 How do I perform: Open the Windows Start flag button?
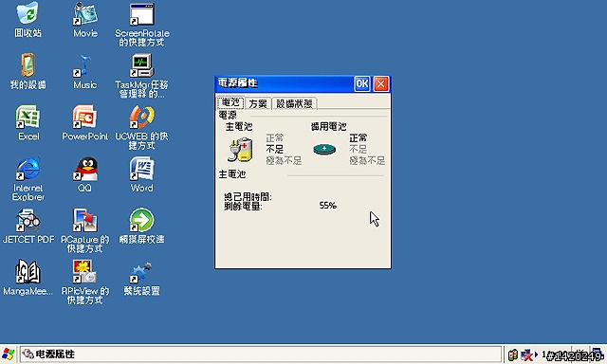click(x=9, y=354)
